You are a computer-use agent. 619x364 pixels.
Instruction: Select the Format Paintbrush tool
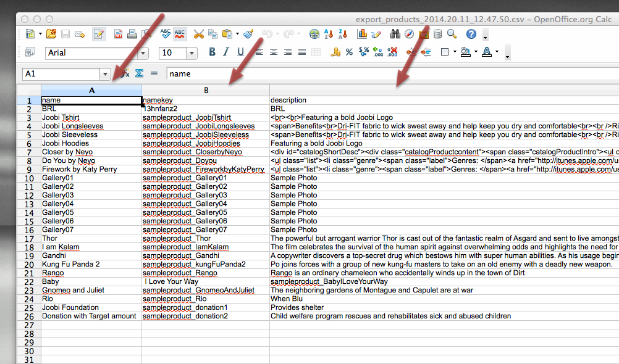click(x=248, y=35)
